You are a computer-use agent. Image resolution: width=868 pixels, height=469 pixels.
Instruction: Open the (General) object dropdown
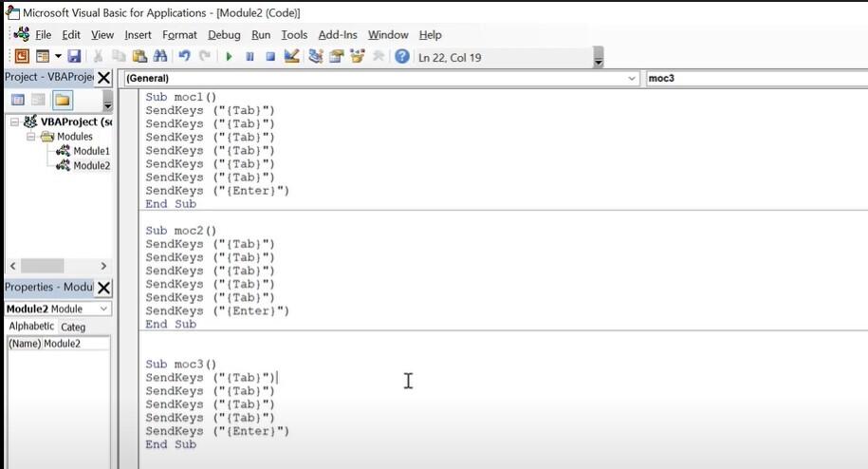point(382,78)
